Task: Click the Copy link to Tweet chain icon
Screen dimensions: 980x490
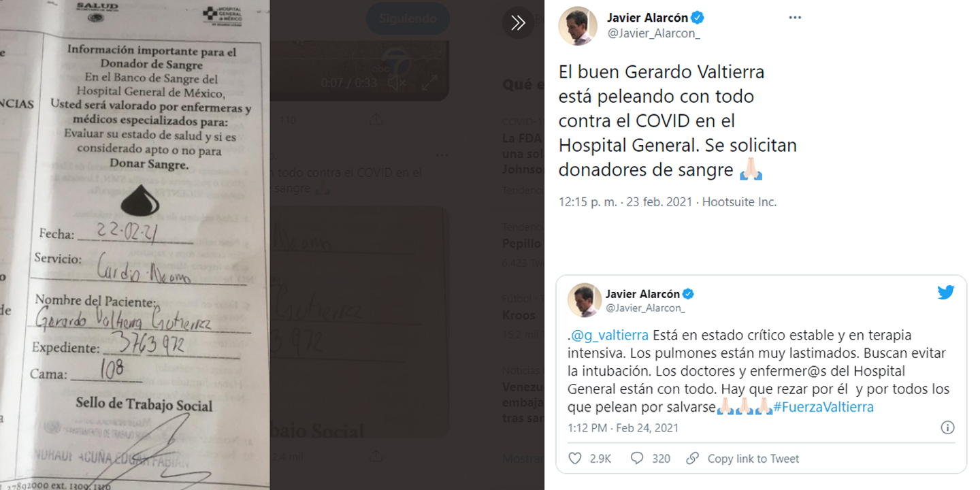Action: coord(692,459)
